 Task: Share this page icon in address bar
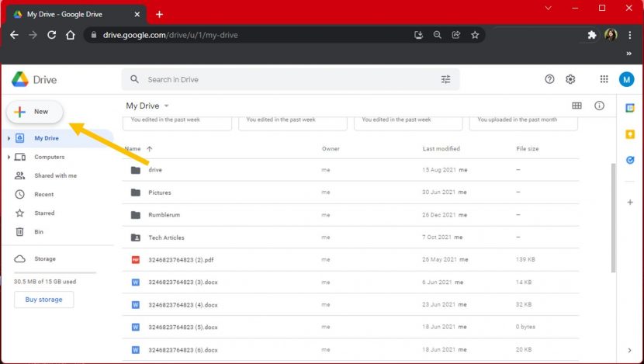(456, 35)
